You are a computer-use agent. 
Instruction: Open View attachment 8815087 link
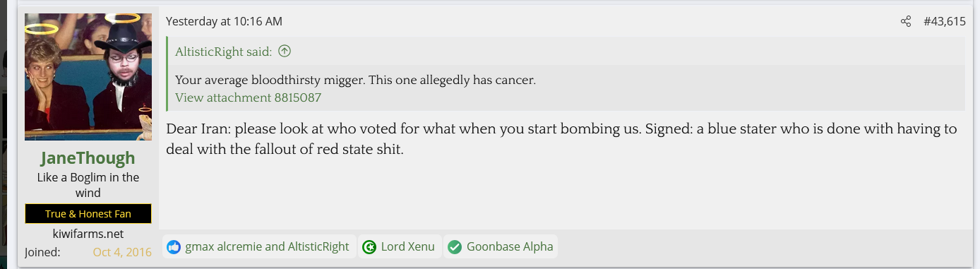248,97
